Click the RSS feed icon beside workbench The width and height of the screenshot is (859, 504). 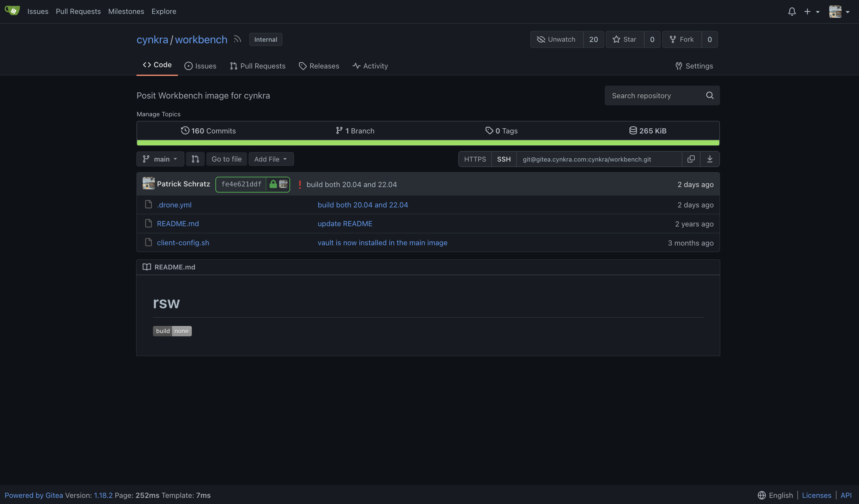237,39
